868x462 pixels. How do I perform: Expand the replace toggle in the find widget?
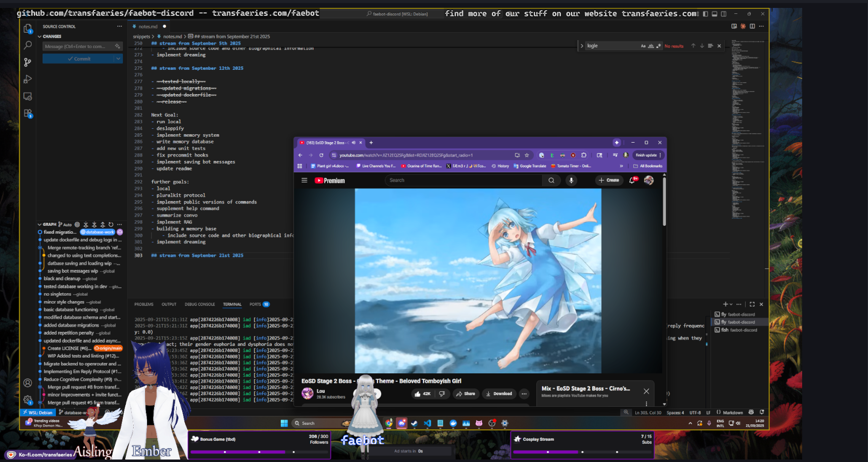click(x=582, y=46)
